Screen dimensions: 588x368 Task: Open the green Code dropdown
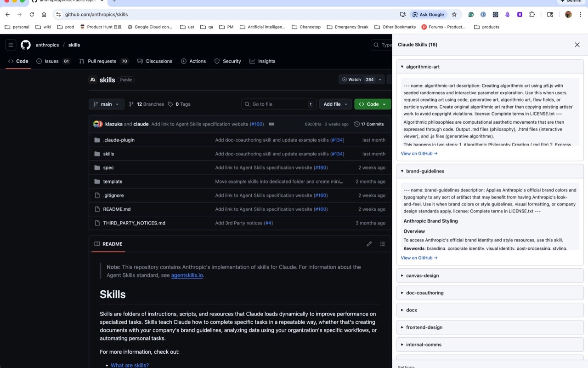coord(372,104)
